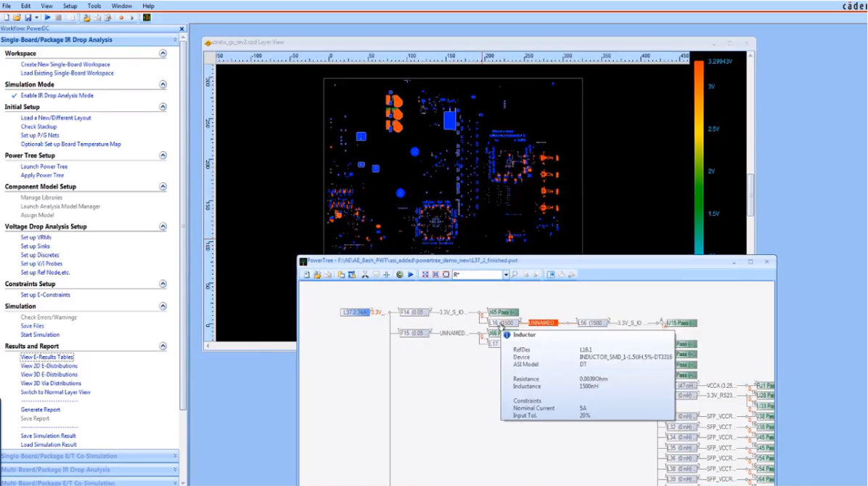Click the gray stop icon in main toolbar
This screenshot has width=868, height=486.
pyautogui.click(x=59, y=17)
